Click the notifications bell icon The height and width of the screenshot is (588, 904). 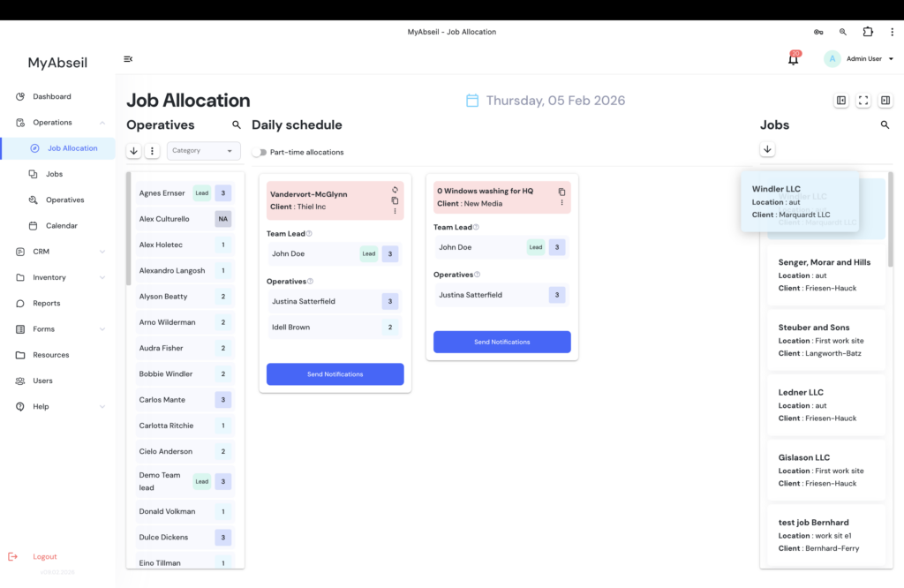793,60
